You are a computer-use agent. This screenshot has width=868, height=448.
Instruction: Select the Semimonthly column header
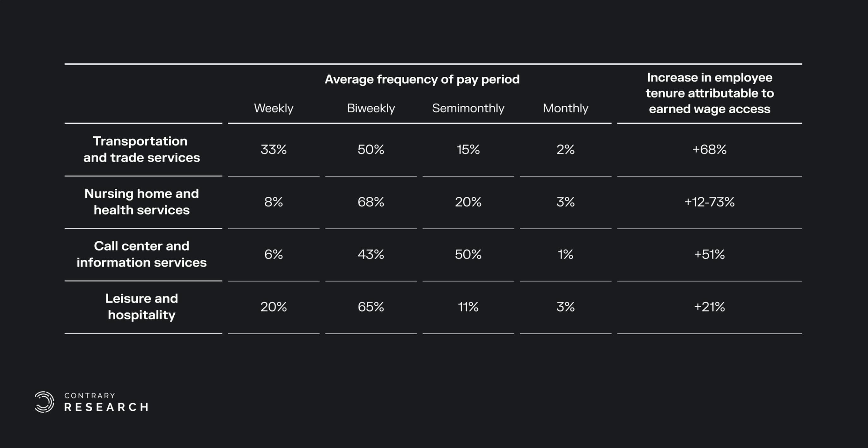(x=468, y=108)
